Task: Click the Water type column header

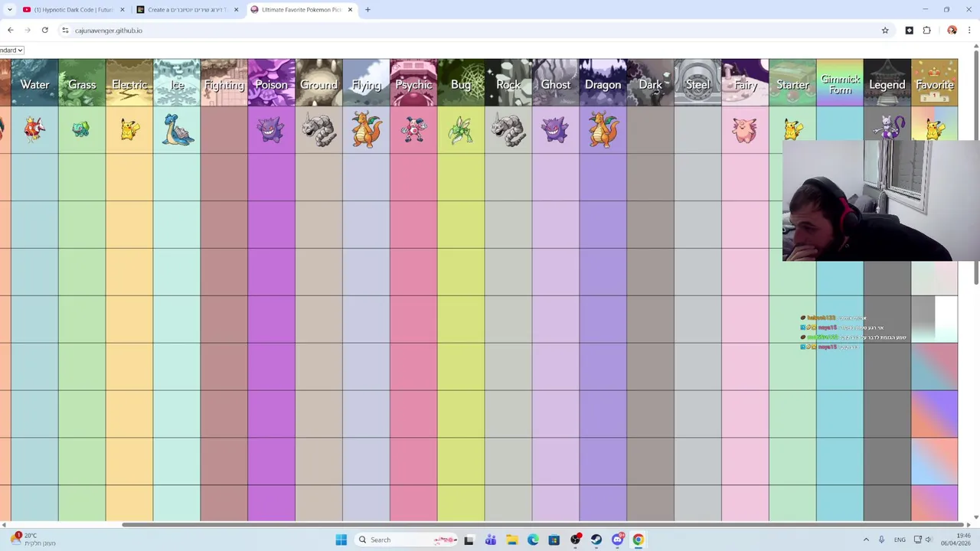Action: click(34, 83)
